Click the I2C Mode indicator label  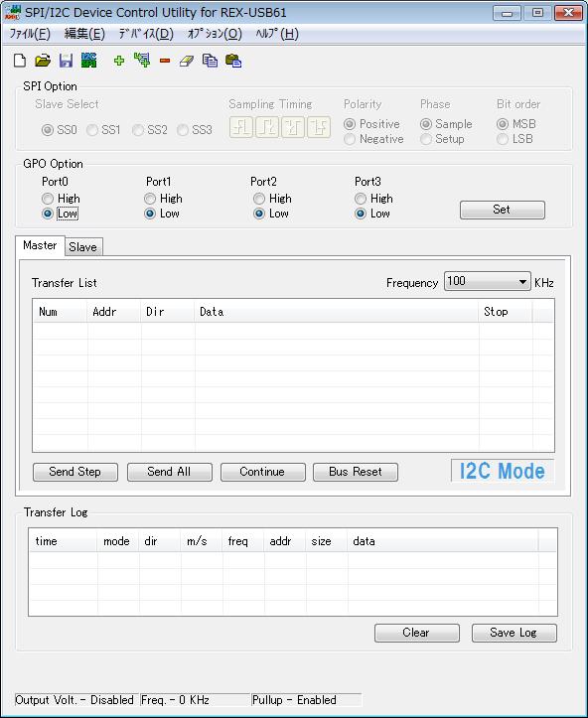(x=503, y=471)
